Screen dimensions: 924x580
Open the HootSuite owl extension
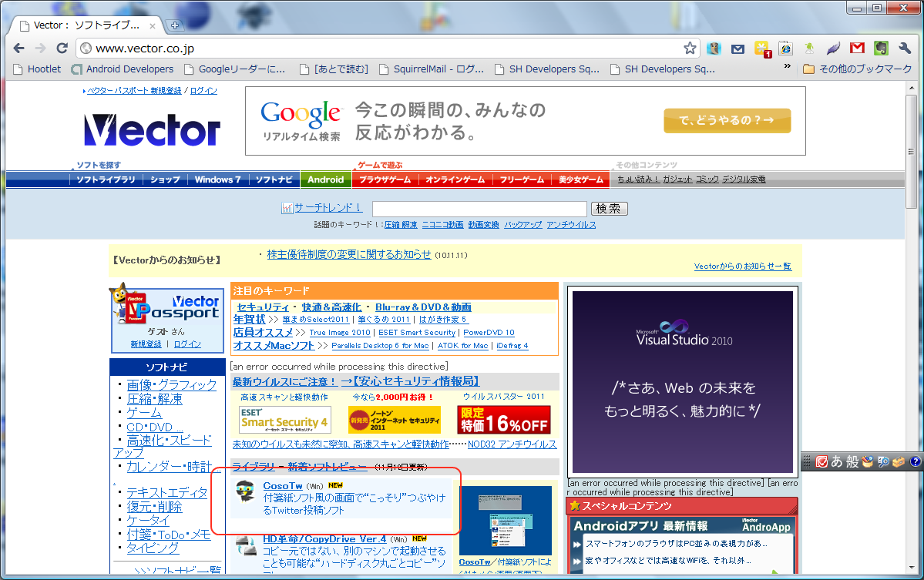pos(714,49)
